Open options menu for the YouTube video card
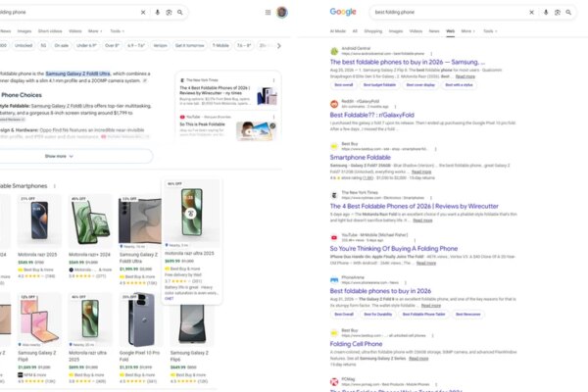Image resolution: width=588 pixels, height=392 pixels. 273,117
